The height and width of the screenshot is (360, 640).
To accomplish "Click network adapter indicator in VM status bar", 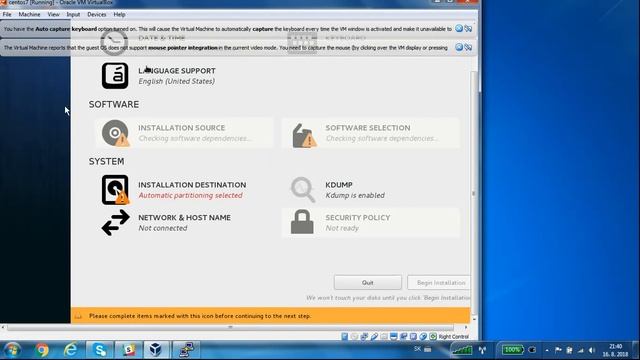I will tap(364, 337).
